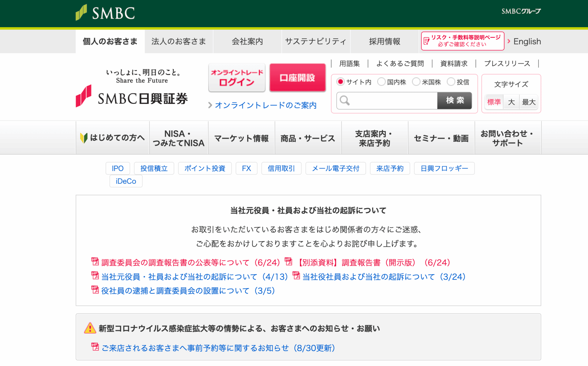Set text size to 最大
Screen dimensions: 588x366
[529, 102]
